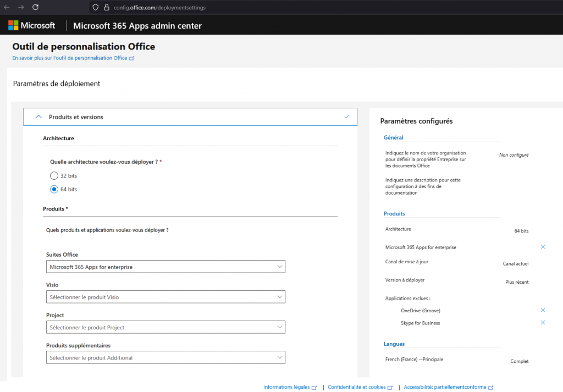Screen dimensions: 563x392
Task: Click the Microsoft logo
Action: [x=31, y=25]
